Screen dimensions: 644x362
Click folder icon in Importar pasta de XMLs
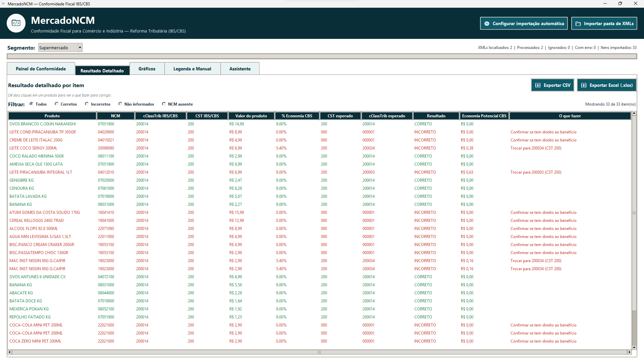pyautogui.click(x=578, y=23)
